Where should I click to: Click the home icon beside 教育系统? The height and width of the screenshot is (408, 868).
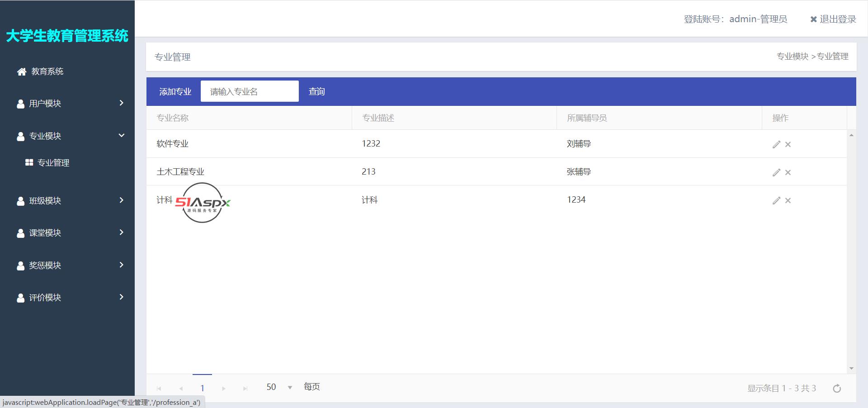point(22,71)
